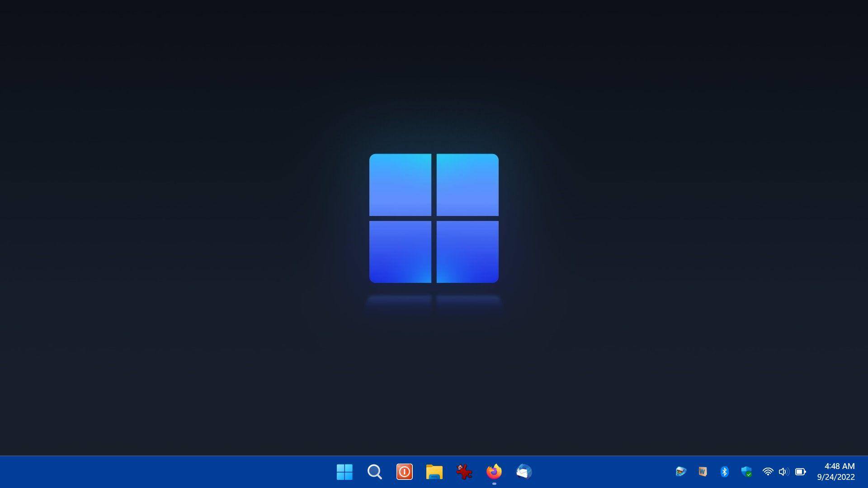Click empty taskbar area at left side
Viewport: 868px width, 488px height.
(x=136, y=472)
